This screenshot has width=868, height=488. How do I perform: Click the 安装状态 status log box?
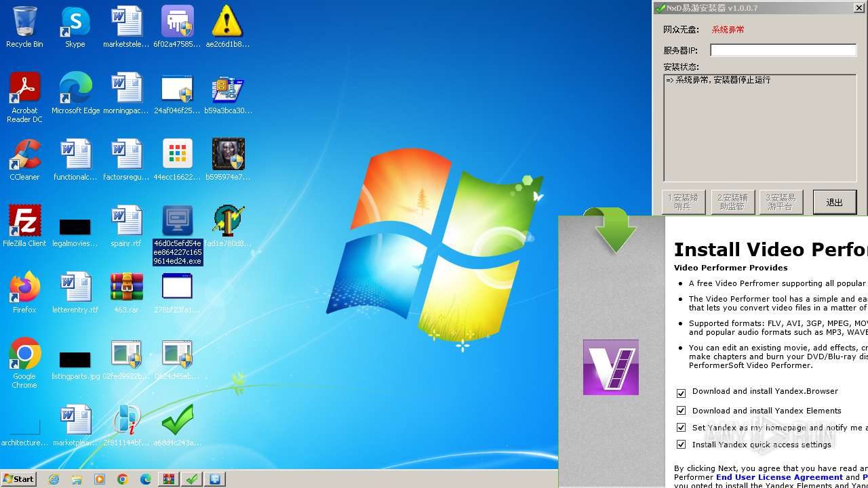point(759,127)
